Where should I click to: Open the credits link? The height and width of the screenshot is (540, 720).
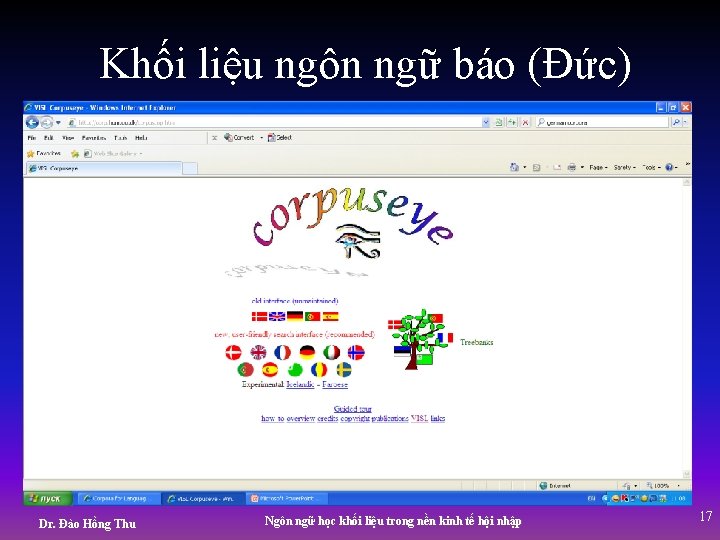tap(328, 418)
